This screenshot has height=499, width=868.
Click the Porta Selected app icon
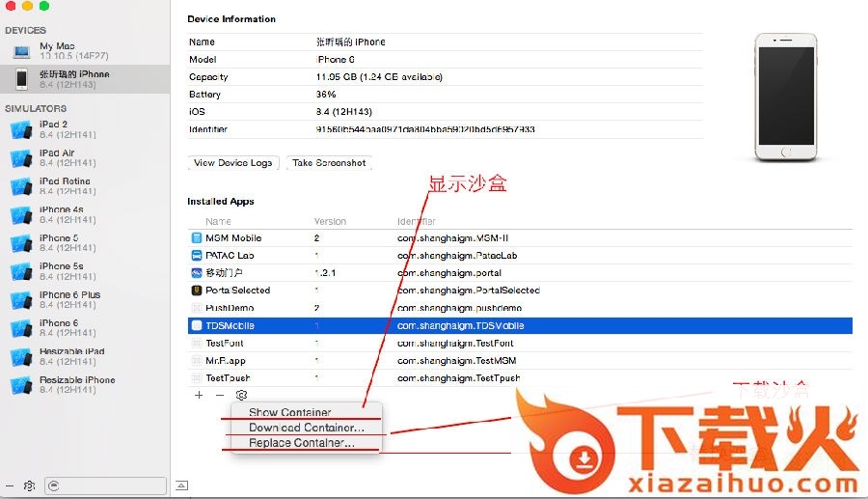pyautogui.click(x=197, y=291)
